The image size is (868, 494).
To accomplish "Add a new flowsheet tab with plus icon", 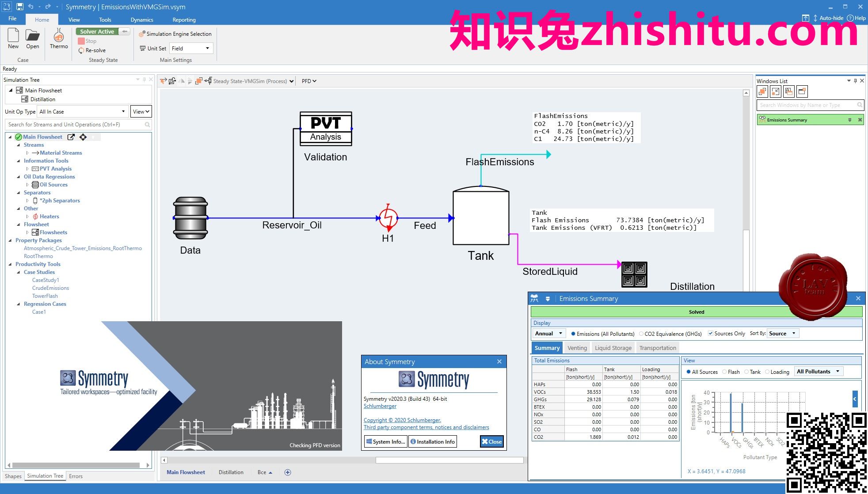I will point(288,472).
